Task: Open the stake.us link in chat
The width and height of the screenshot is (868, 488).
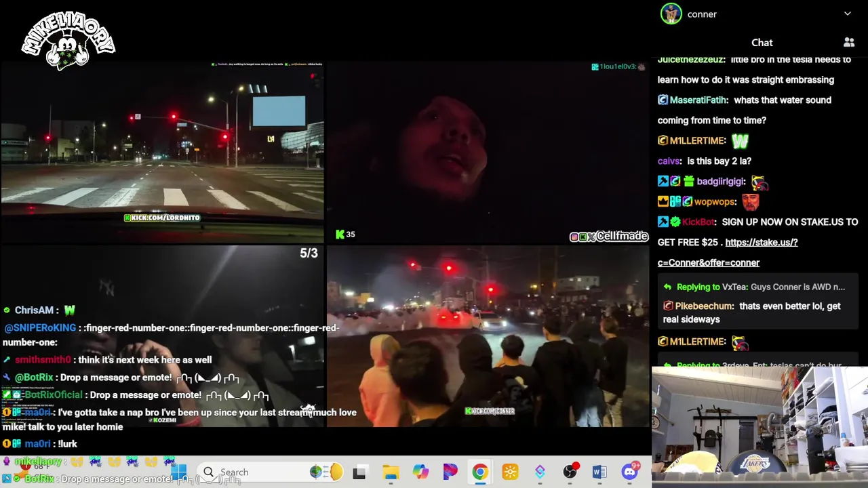Action: [728, 252]
